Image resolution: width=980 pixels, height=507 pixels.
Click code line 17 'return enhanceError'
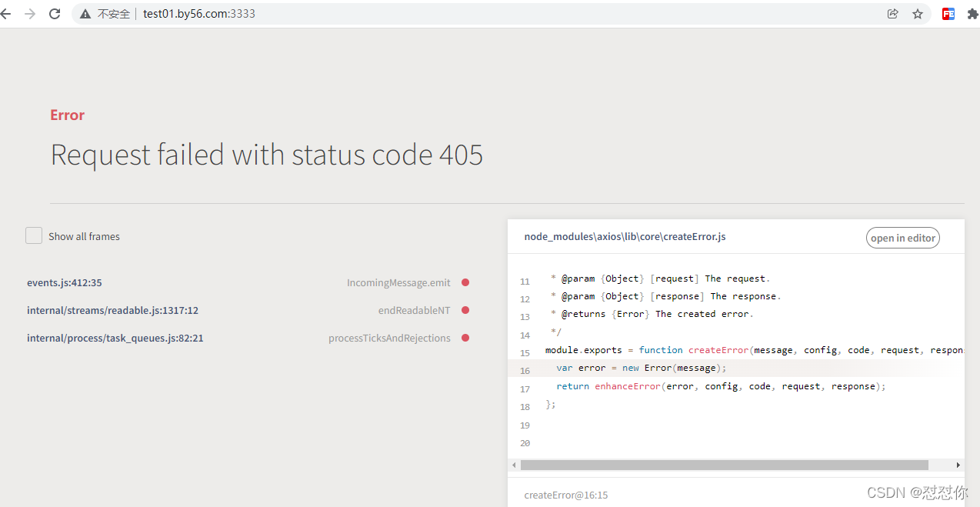point(721,386)
